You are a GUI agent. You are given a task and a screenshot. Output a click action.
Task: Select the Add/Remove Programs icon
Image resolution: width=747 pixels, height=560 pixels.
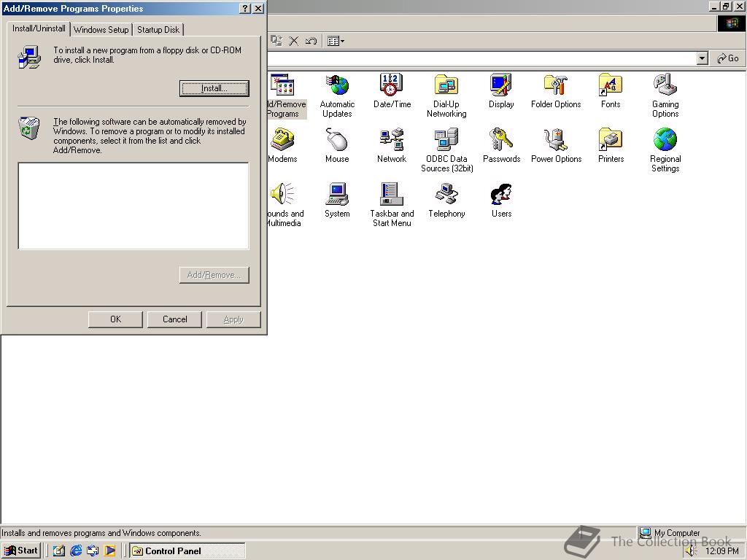(x=285, y=96)
